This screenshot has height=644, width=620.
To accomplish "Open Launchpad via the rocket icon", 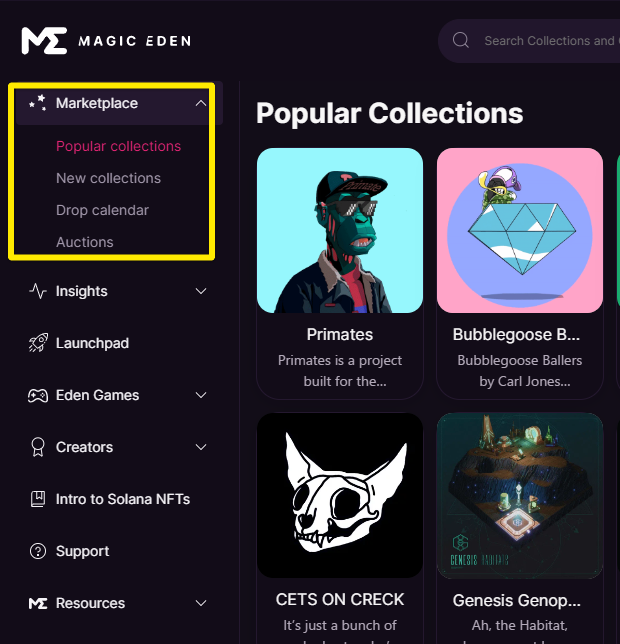I will [x=38, y=343].
